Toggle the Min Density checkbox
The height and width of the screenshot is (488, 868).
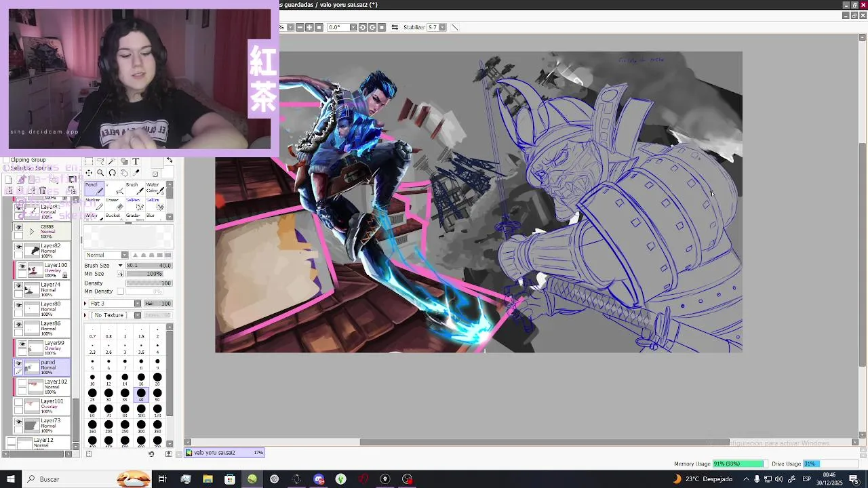tap(121, 291)
